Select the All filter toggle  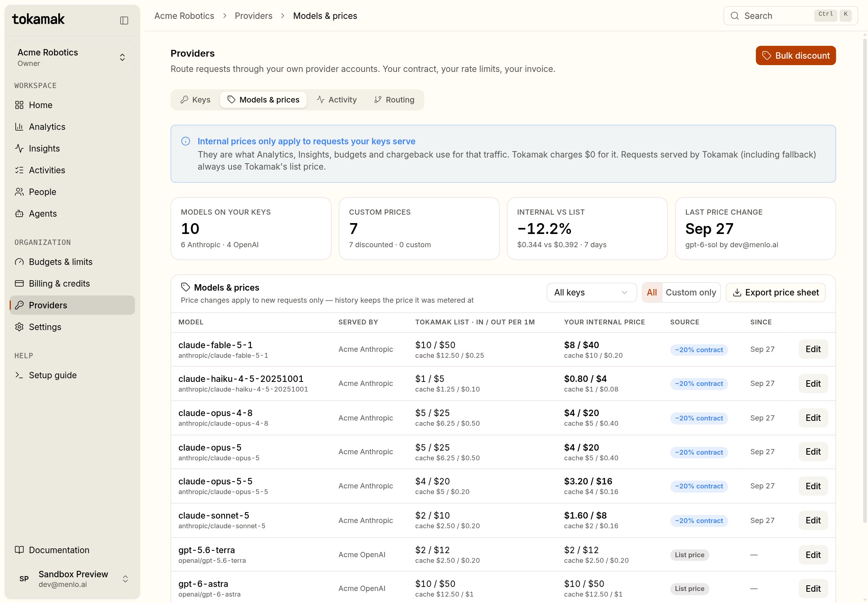[x=652, y=292]
